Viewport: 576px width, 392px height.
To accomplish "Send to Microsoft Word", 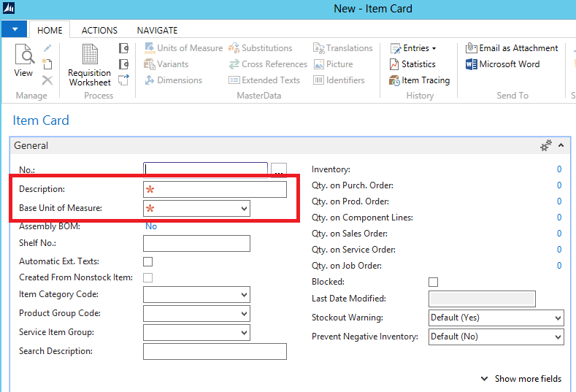I will point(502,64).
